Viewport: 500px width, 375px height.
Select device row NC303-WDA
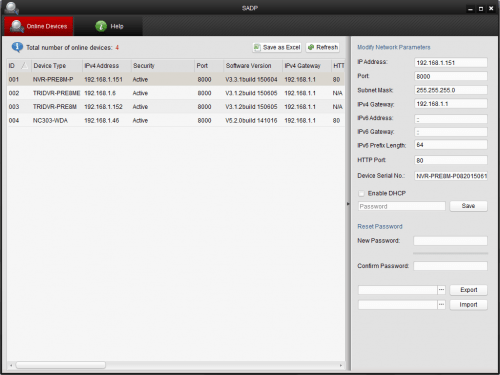coord(176,120)
